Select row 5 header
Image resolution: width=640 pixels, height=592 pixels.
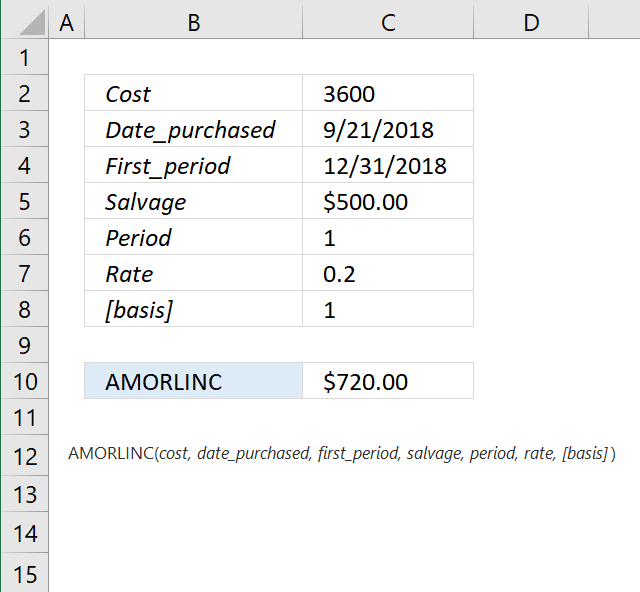pyautogui.click(x=24, y=201)
